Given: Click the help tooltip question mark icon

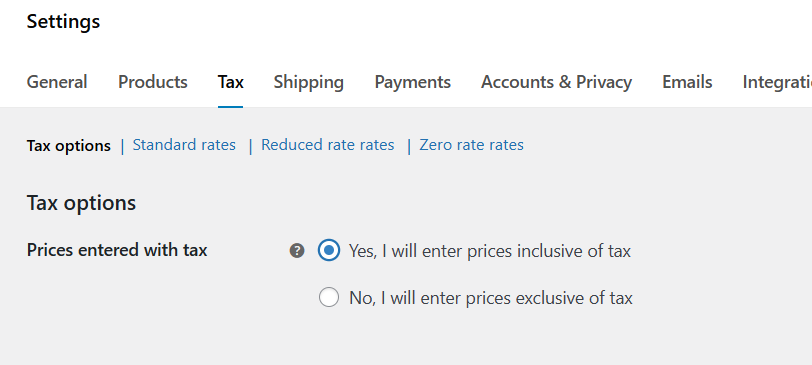Looking at the screenshot, I should pos(297,251).
